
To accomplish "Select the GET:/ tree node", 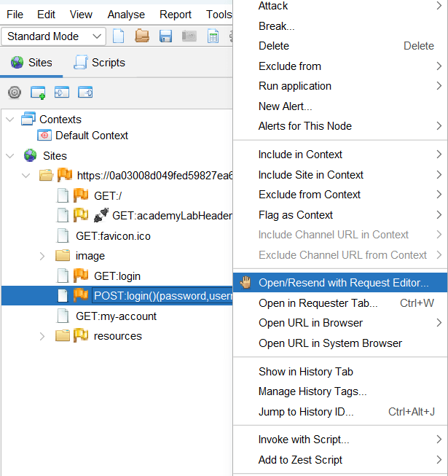I will click(x=108, y=196).
